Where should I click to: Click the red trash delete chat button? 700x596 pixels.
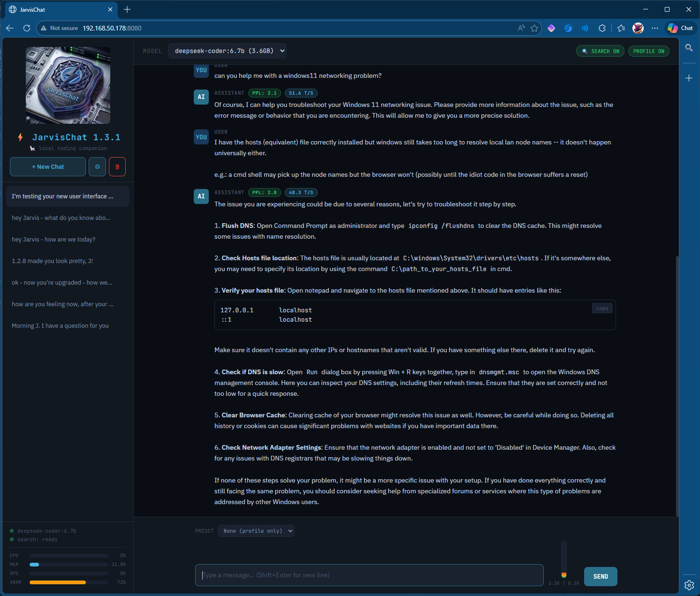(x=117, y=167)
